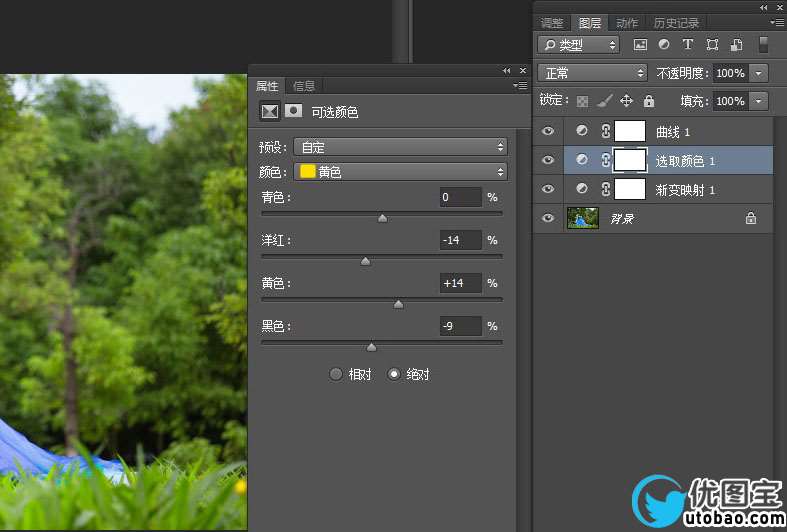Open the Layers panel flyout menu
This screenshot has height=532, width=787.
tap(776, 23)
